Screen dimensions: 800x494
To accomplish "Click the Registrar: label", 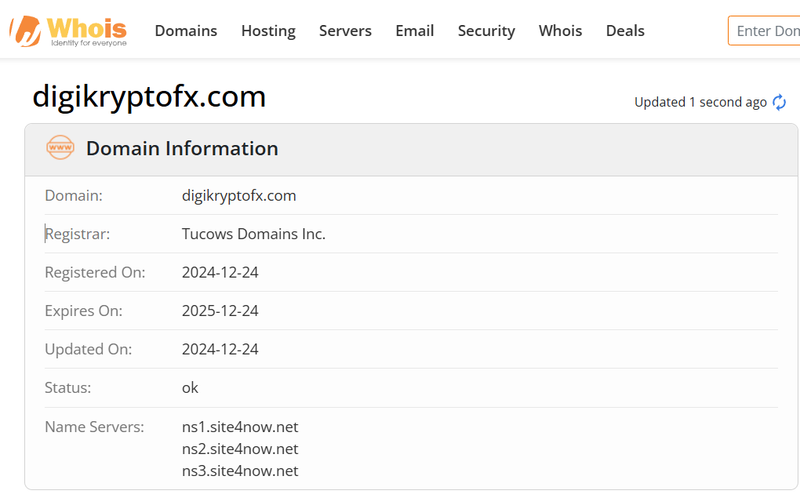I will [77, 234].
